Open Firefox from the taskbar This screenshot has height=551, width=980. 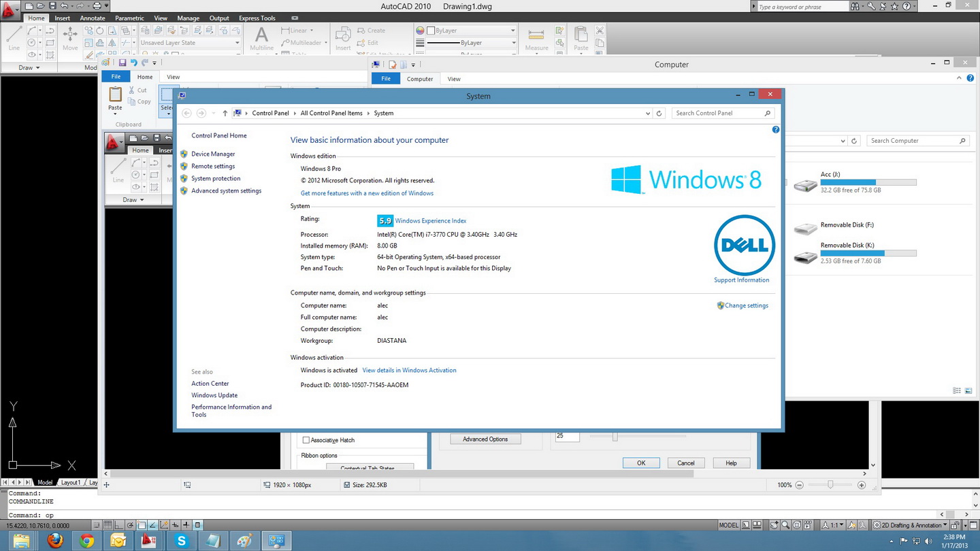(55, 541)
